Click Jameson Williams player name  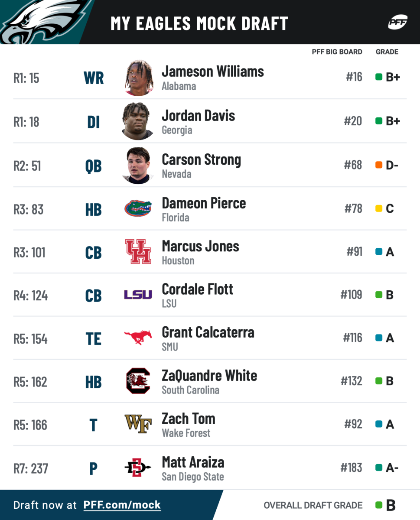[212, 71]
